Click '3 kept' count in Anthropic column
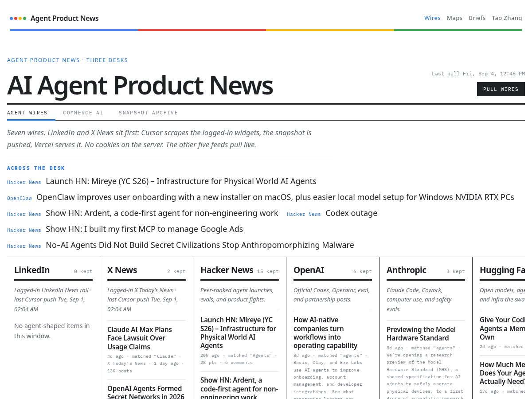Screen dimensions: 532x399 456,271
